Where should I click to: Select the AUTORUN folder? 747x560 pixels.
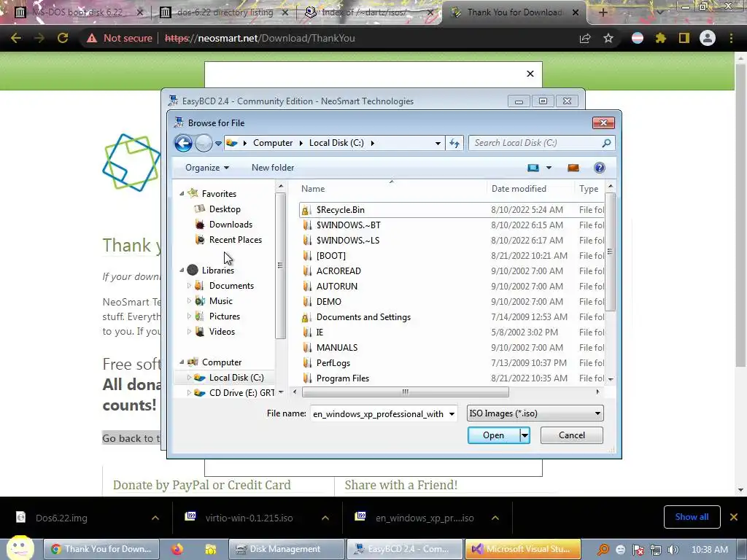click(336, 286)
